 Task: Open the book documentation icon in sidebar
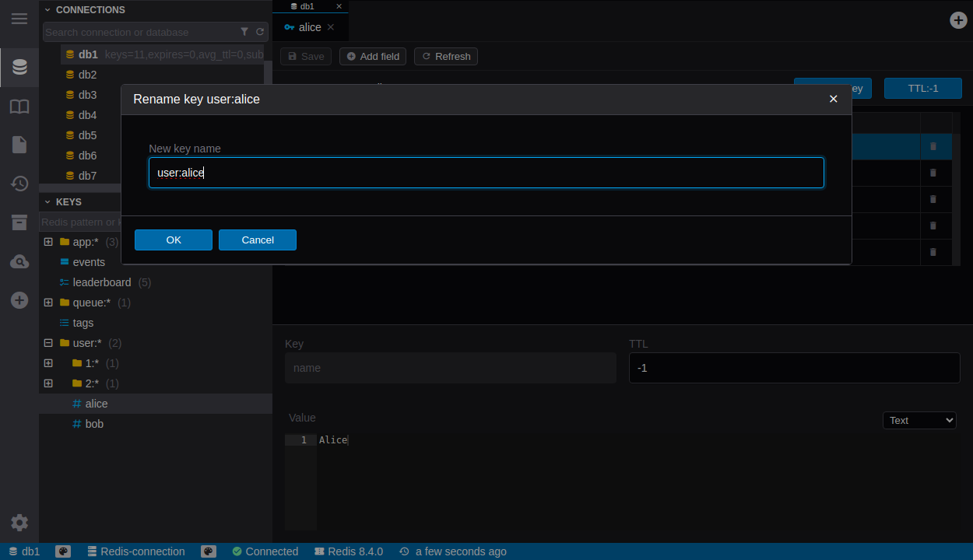tap(19, 107)
